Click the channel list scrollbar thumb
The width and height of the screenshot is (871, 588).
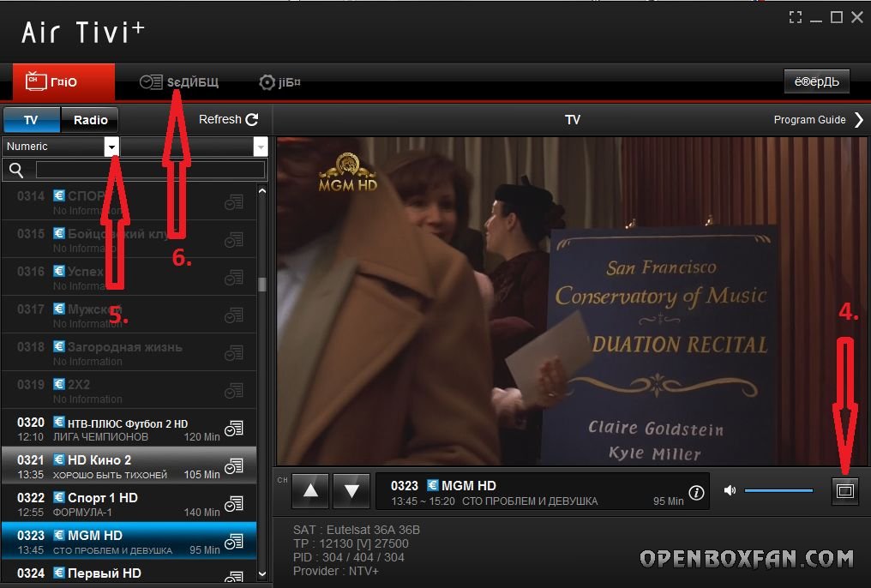(262, 285)
